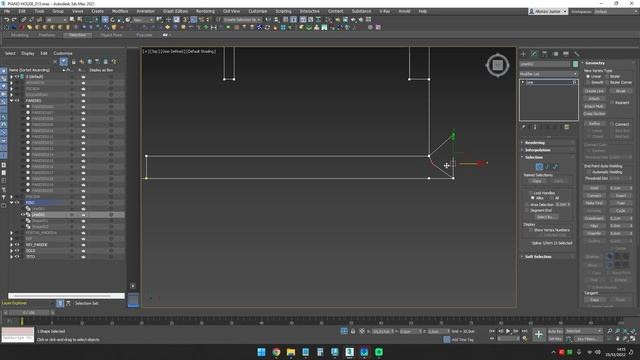Screen dimensions: 640x360
Task: Click the Make First button
Action: [594, 203]
